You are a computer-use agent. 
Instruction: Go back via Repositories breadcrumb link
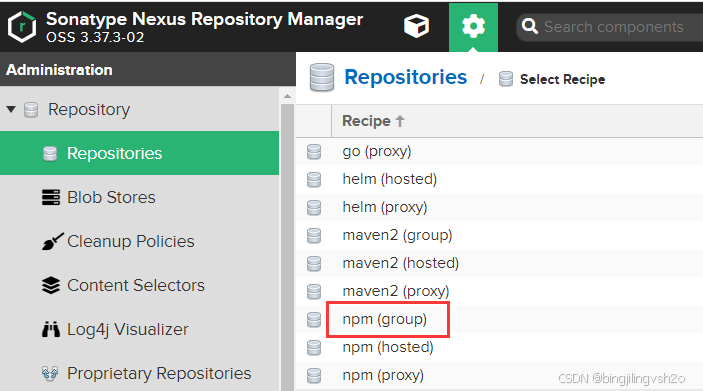[405, 77]
